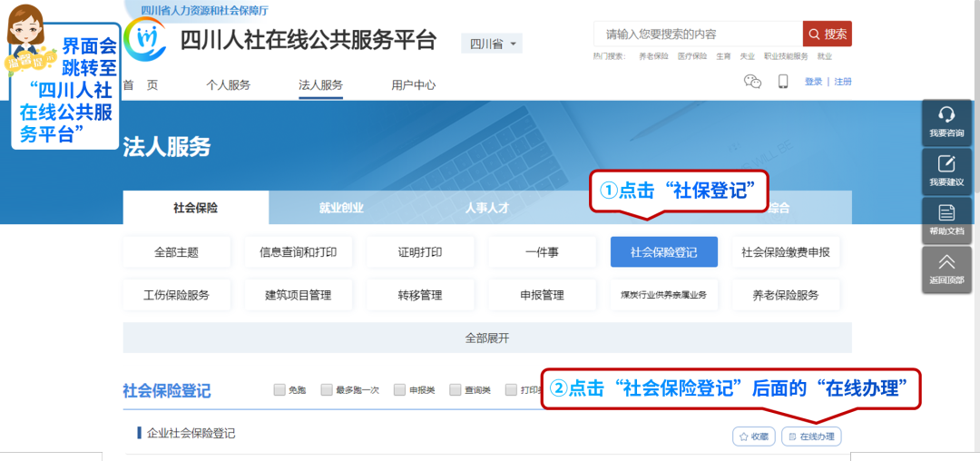
Task: Open the mobile phone icon in header
Action: pyautogui.click(x=783, y=81)
